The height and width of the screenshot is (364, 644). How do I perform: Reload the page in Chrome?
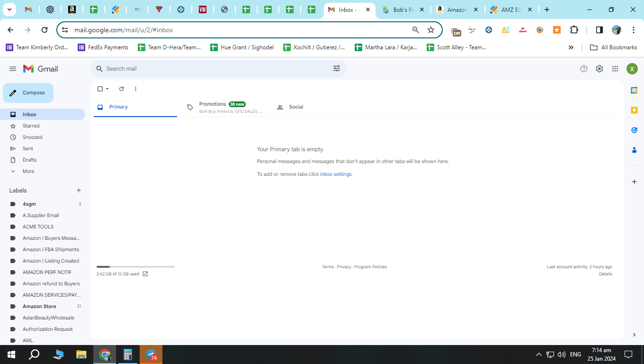point(45,30)
